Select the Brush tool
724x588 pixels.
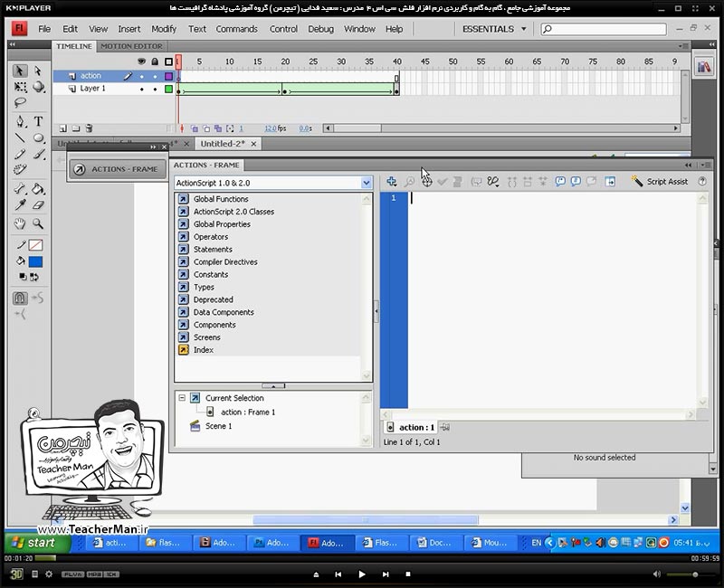(39, 154)
